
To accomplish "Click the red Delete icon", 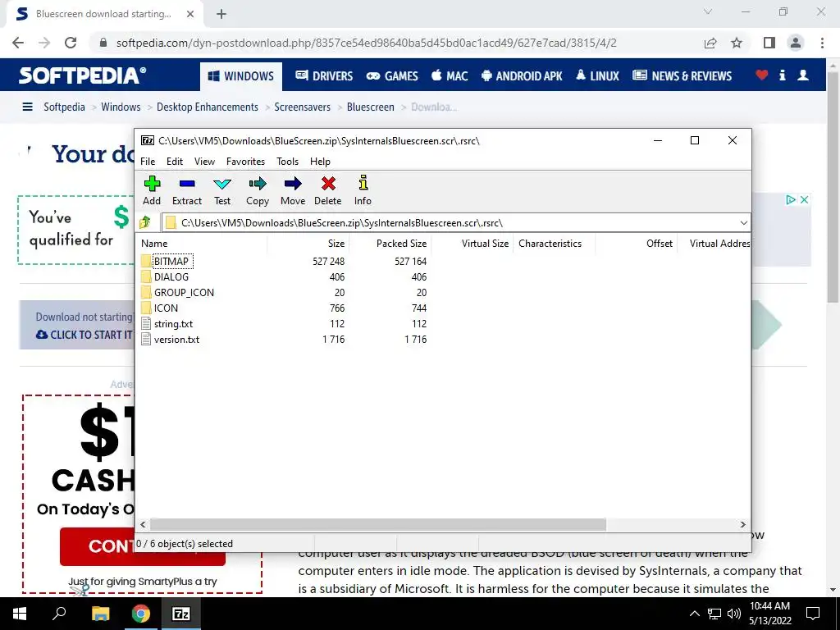I will pos(328,190).
